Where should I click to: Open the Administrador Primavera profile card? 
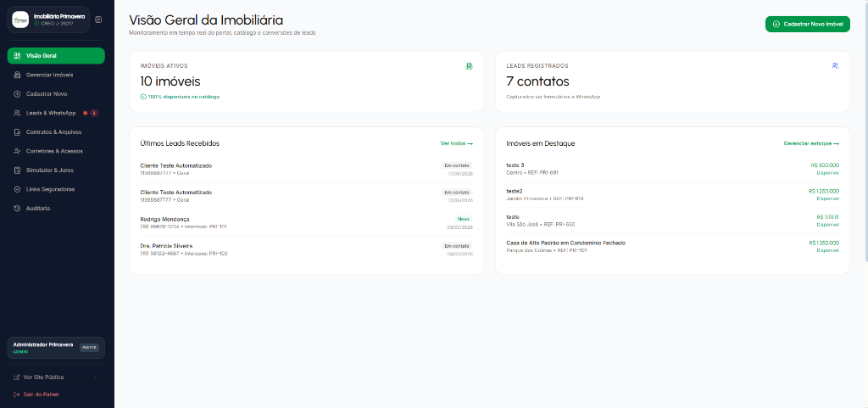click(x=55, y=348)
